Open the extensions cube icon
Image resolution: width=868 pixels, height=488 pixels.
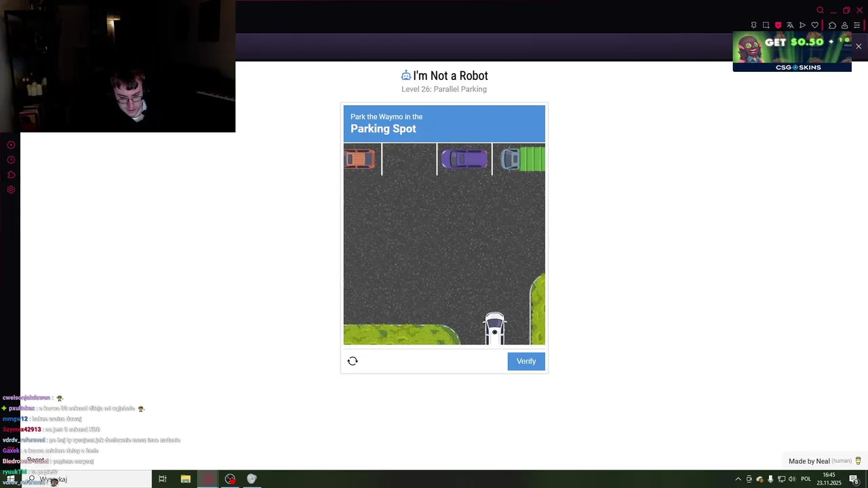click(832, 25)
